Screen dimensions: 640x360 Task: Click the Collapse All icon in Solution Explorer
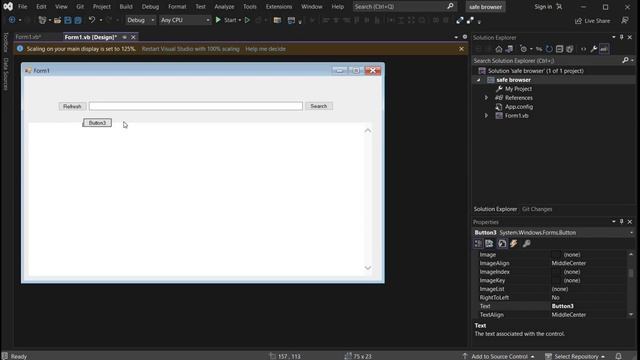559,49
